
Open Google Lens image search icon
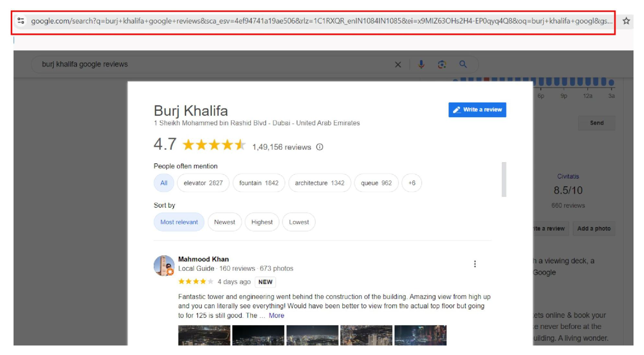click(x=442, y=64)
